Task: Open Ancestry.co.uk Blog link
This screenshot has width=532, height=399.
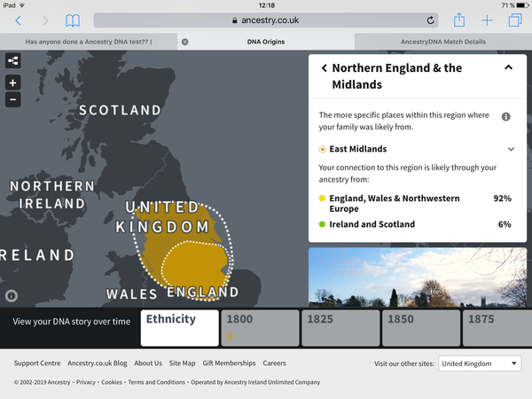Action: click(98, 364)
